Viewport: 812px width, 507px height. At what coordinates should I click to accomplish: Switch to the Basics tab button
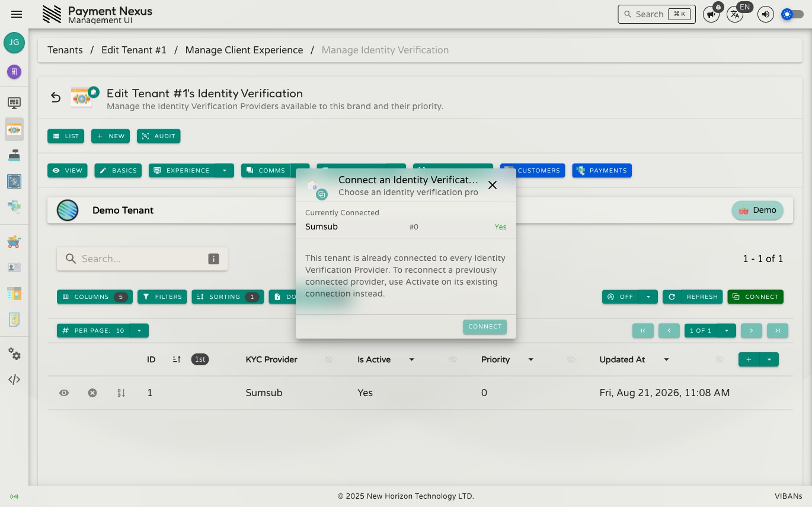click(118, 170)
